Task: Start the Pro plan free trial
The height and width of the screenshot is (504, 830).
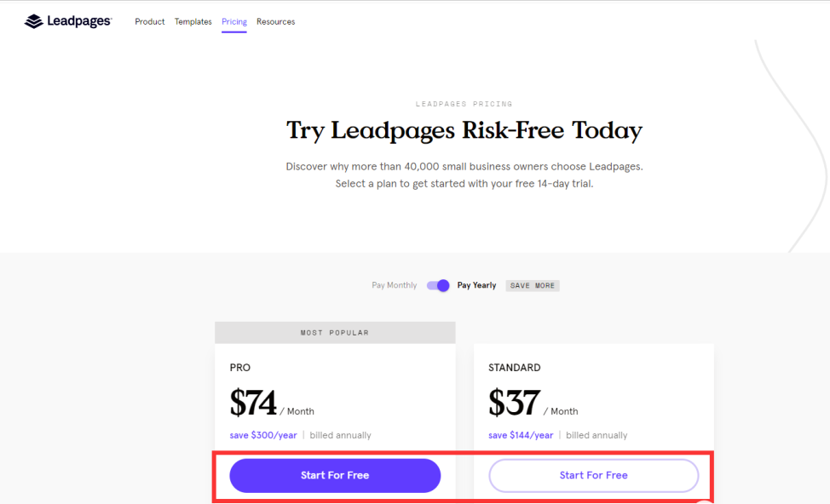Action: coord(335,475)
